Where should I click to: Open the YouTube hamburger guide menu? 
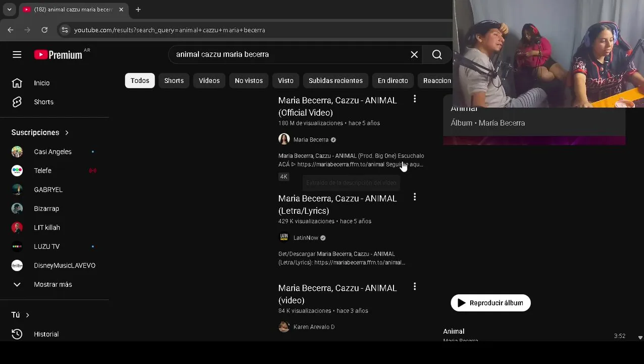(x=17, y=55)
